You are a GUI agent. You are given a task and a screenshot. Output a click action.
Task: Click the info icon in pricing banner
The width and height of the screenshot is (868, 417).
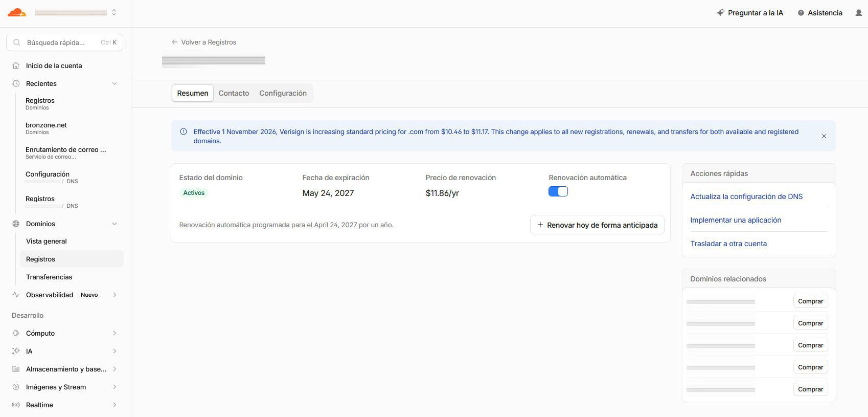(x=184, y=131)
